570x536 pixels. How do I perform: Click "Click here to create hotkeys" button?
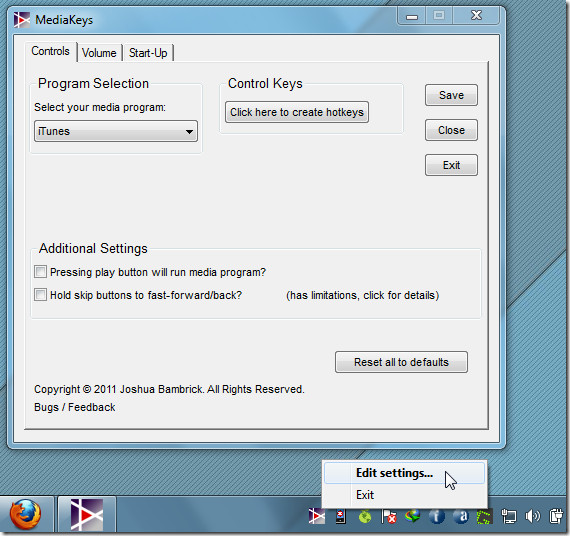297,112
